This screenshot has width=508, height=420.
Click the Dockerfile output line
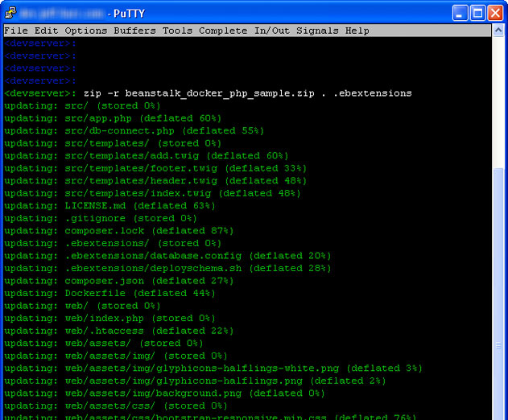(x=109, y=294)
